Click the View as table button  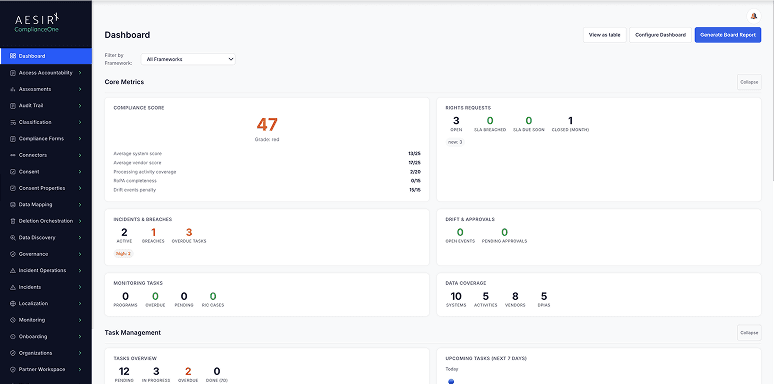click(x=605, y=35)
